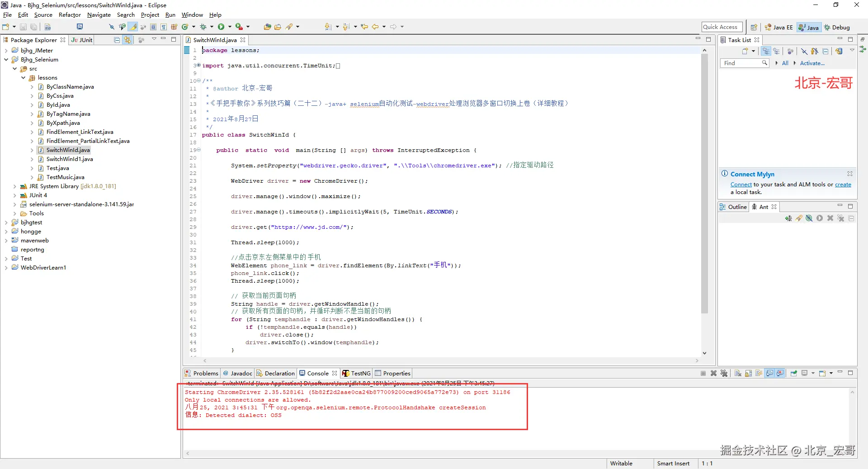Switch to the Outline tab
The image size is (868, 469).
(733, 207)
